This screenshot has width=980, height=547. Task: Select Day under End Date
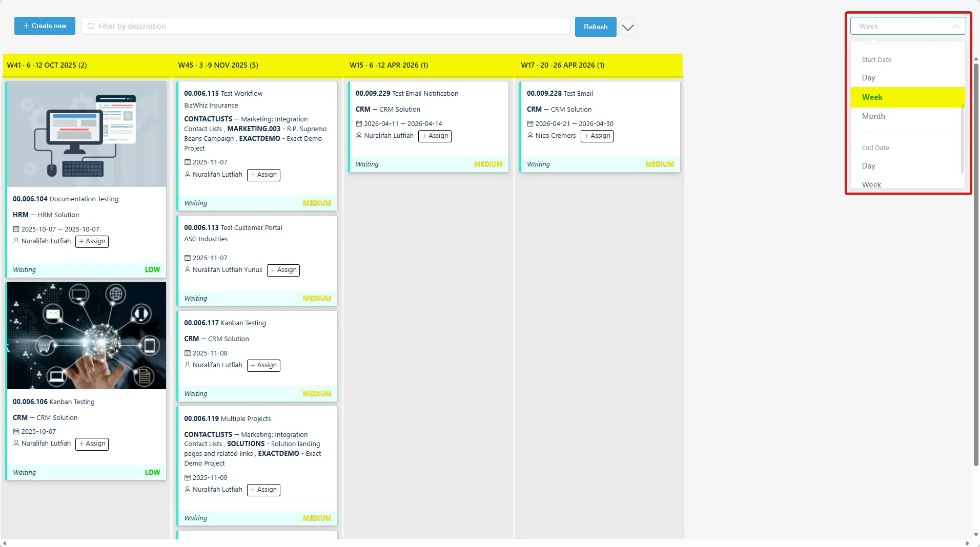pos(907,166)
